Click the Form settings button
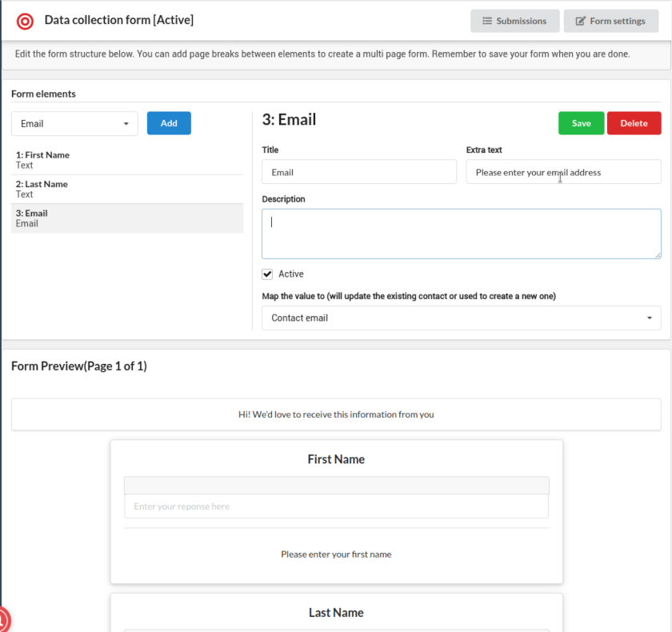Image resolution: width=672 pixels, height=632 pixels. click(x=610, y=21)
